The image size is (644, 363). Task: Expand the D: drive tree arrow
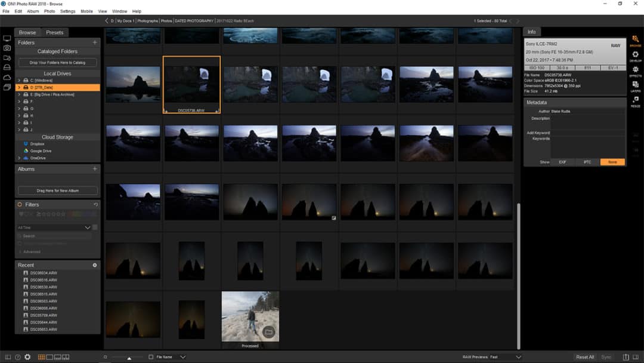tap(19, 87)
